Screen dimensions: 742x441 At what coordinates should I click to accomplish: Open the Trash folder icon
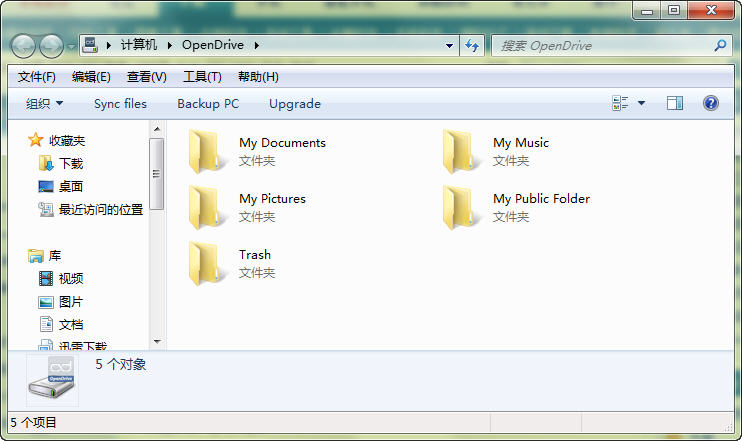pyautogui.click(x=208, y=264)
